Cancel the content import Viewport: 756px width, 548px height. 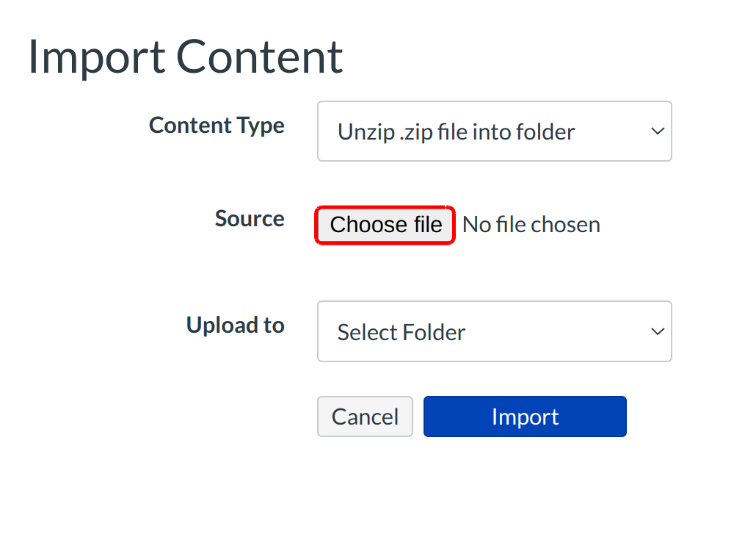pyautogui.click(x=365, y=417)
